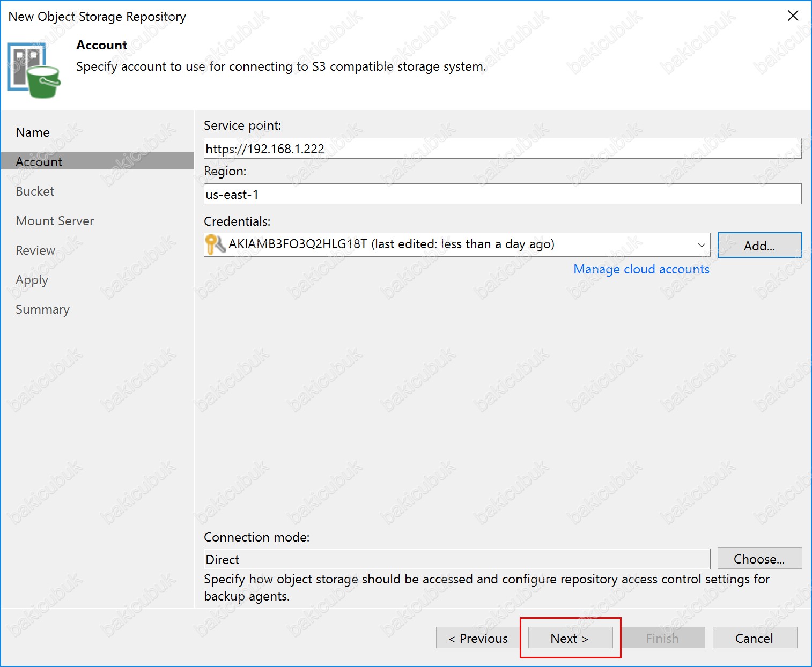Click the 'Specify account to use' description
Image resolution: width=812 pixels, height=667 pixels.
(x=281, y=66)
